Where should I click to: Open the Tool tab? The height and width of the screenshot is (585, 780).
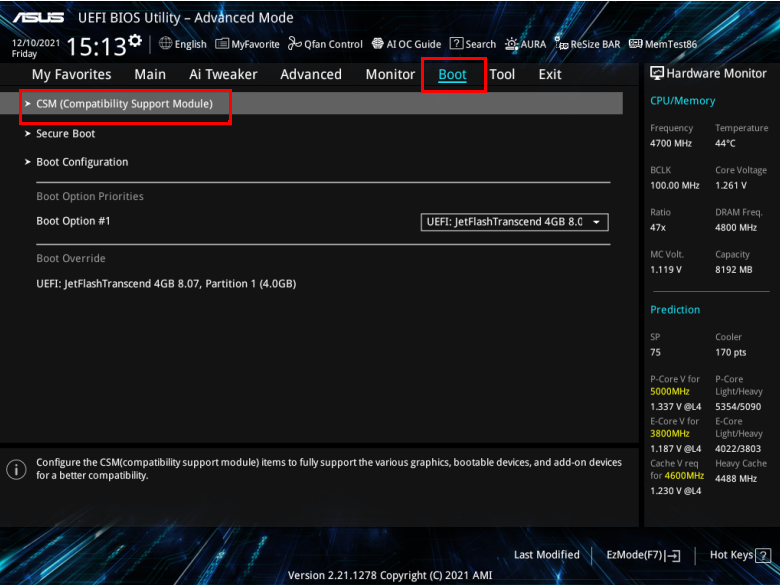point(502,75)
